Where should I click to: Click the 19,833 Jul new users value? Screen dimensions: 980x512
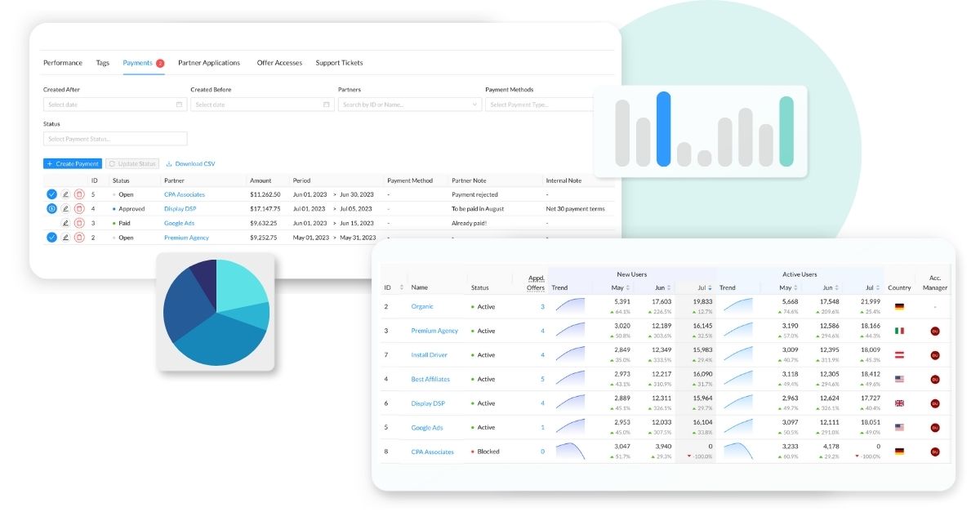(x=702, y=301)
